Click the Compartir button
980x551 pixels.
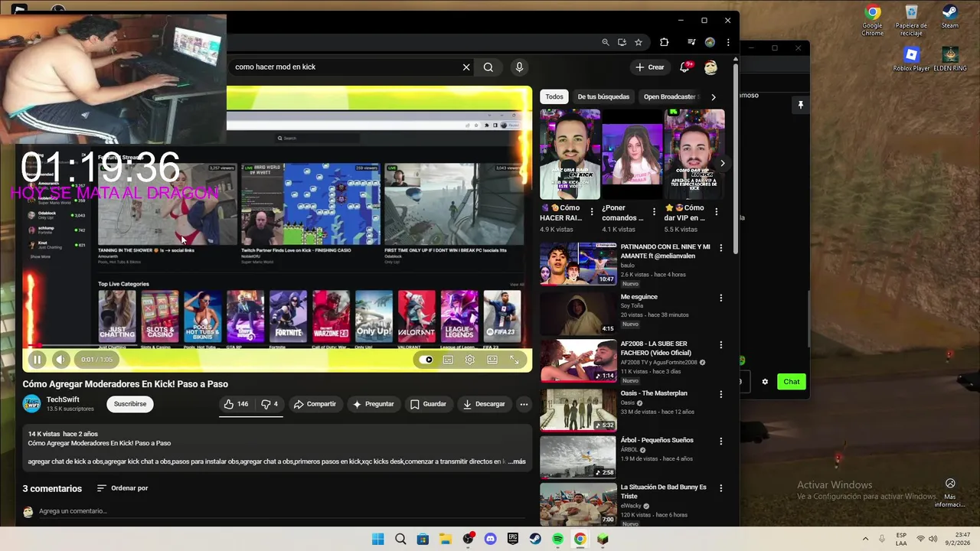(315, 404)
